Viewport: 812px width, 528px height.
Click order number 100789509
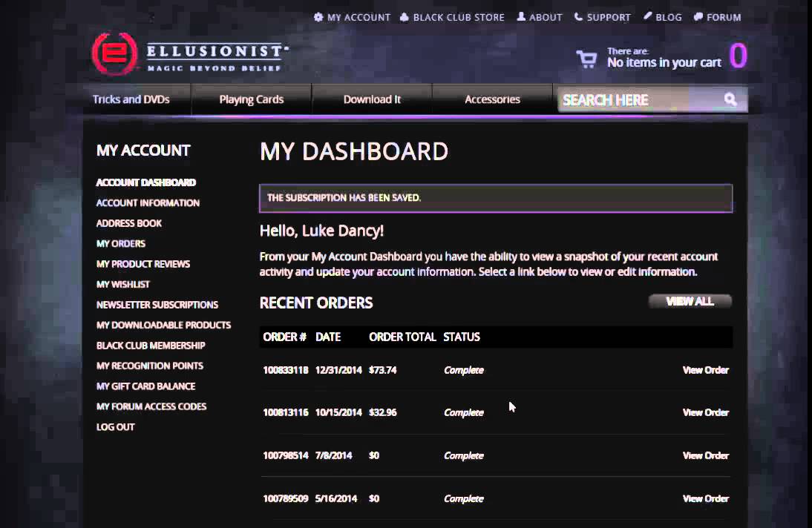tap(285, 498)
